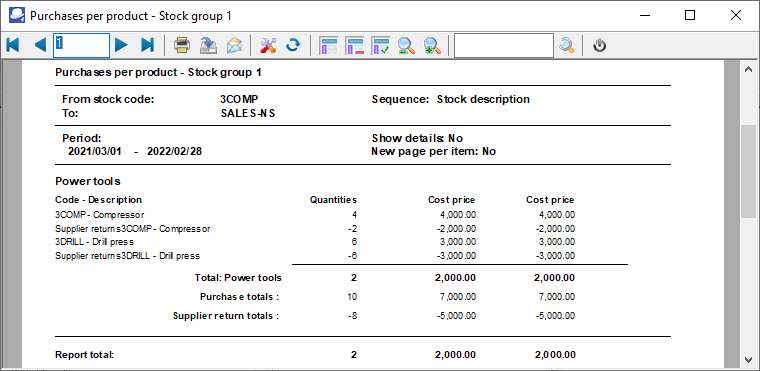The image size is (760, 371).
Task: Email the report via envelope icon
Action: [234, 46]
